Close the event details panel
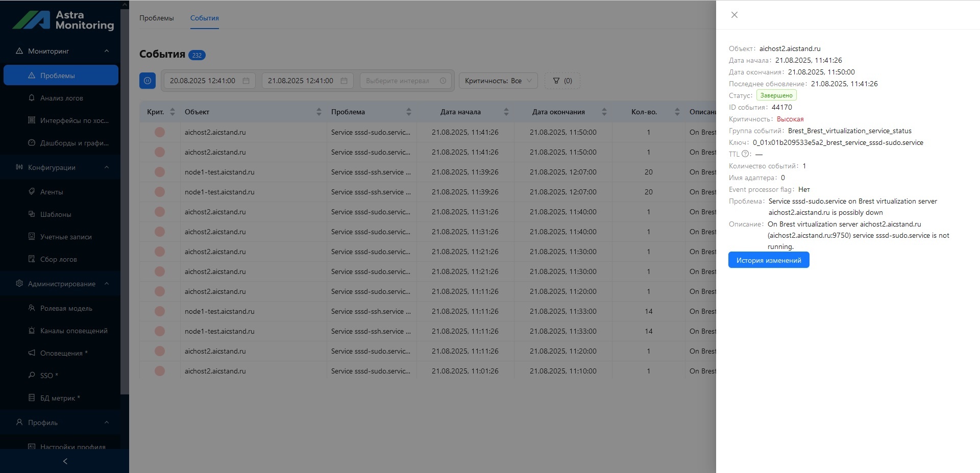The height and width of the screenshot is (473, 980). tap(734, 15)
